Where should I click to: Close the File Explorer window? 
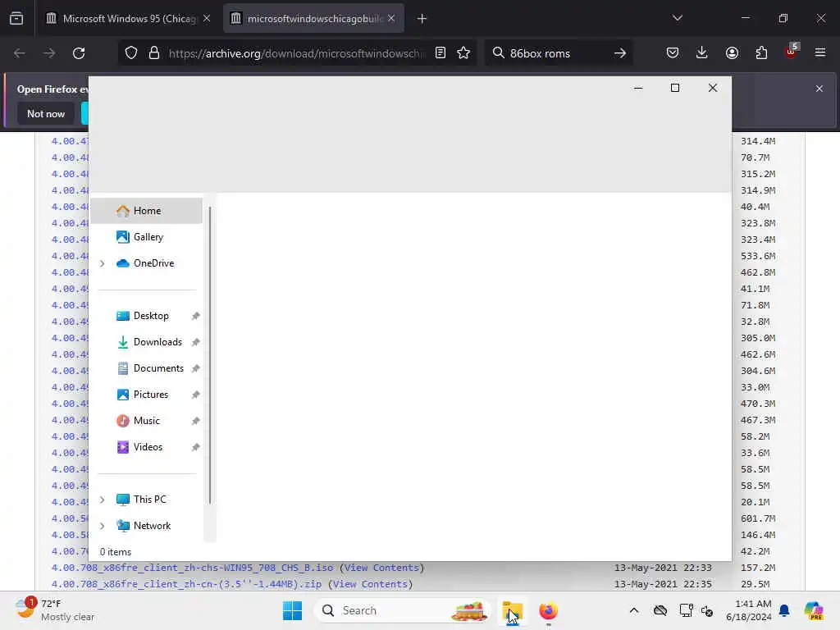[x=713, y=88]
